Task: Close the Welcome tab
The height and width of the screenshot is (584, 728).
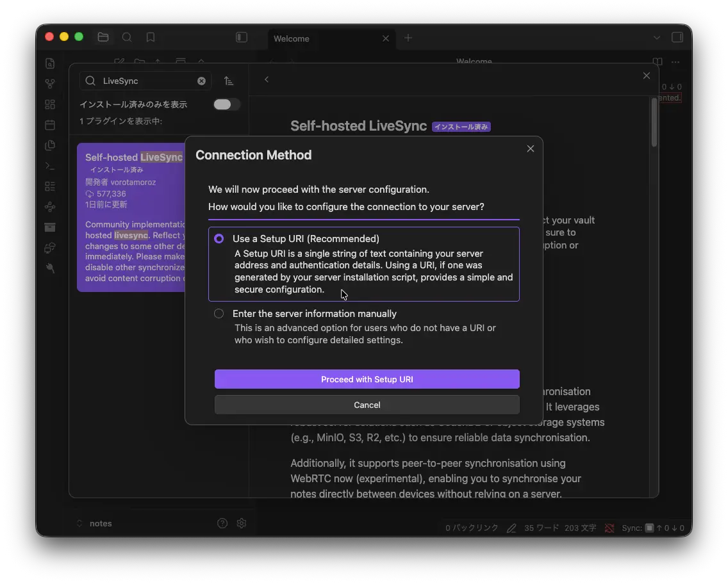Action: click(385, 38)
